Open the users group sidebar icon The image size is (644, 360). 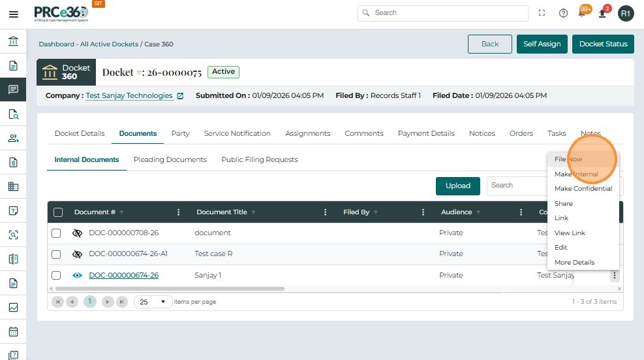tap(13, 139)
